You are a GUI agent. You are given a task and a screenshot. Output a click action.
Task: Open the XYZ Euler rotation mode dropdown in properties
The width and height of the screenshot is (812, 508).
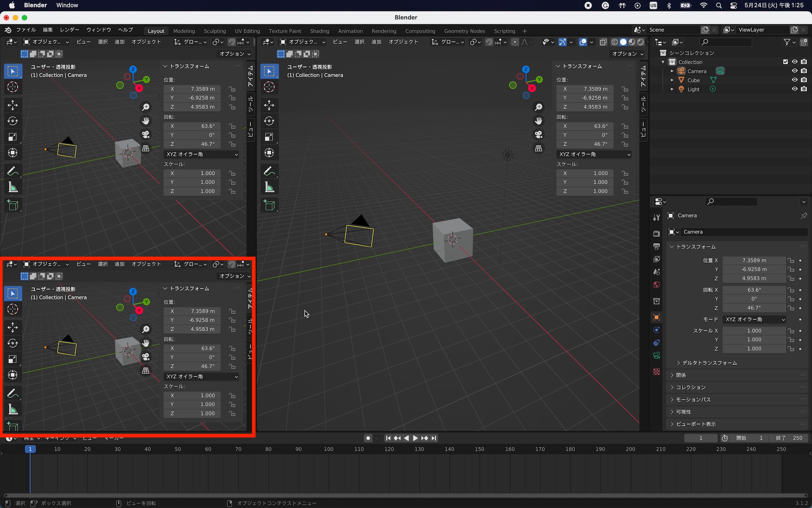click(x=755, y=319)
